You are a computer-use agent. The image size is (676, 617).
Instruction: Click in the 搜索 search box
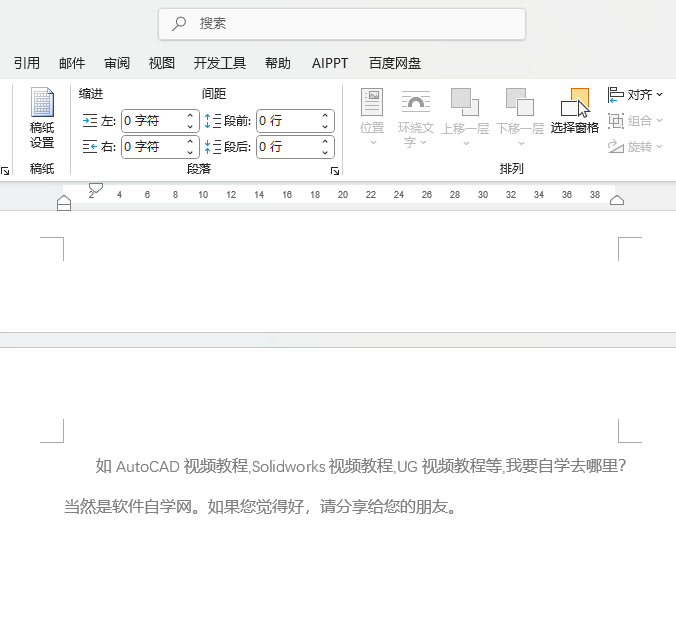[342, 24]
